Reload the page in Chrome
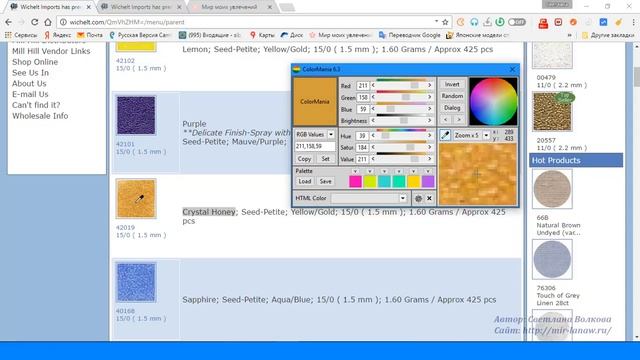Image resolution: width=640 pixels, height=360 pixels. 35,22
